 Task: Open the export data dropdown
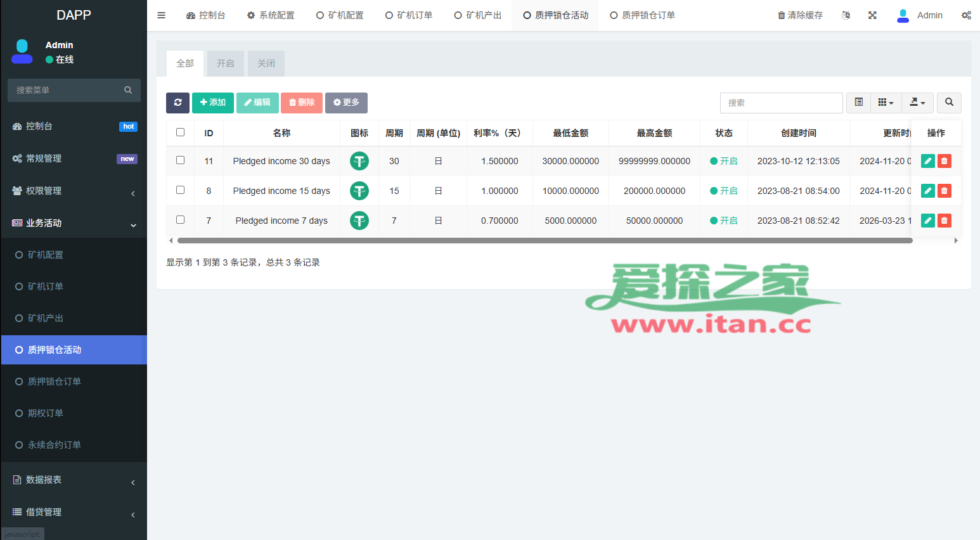pos(917,103)
